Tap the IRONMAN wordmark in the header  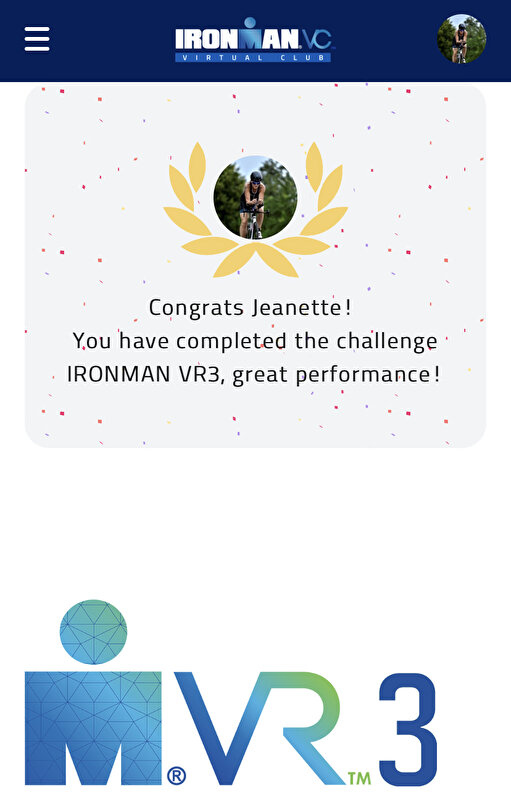pos(237,38)
